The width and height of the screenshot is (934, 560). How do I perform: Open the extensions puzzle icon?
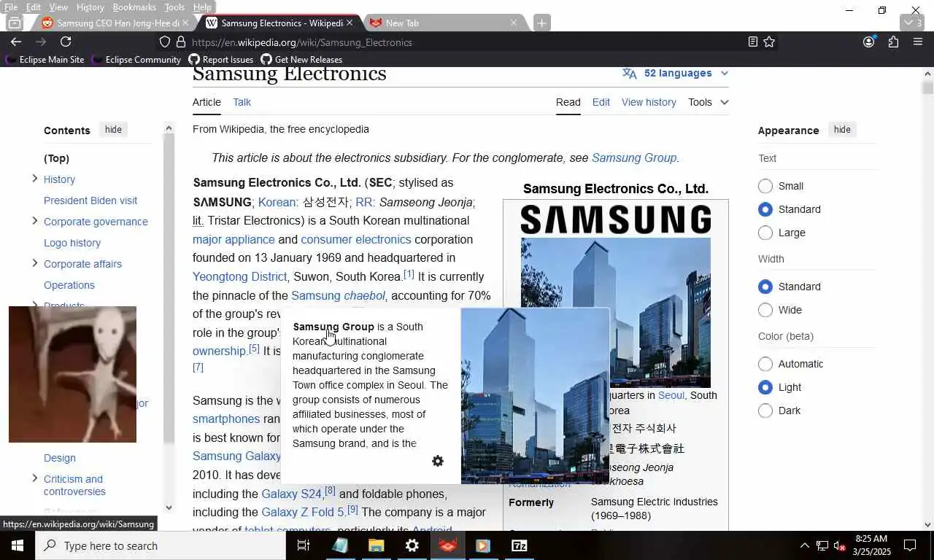click(x=893, y=42)
